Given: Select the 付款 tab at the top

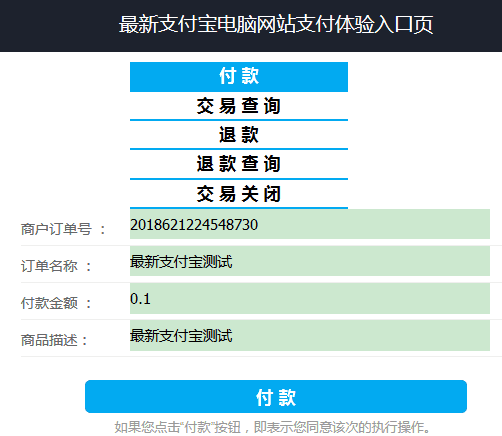Looking at the screenshot, I should click(x=239, y=77).
